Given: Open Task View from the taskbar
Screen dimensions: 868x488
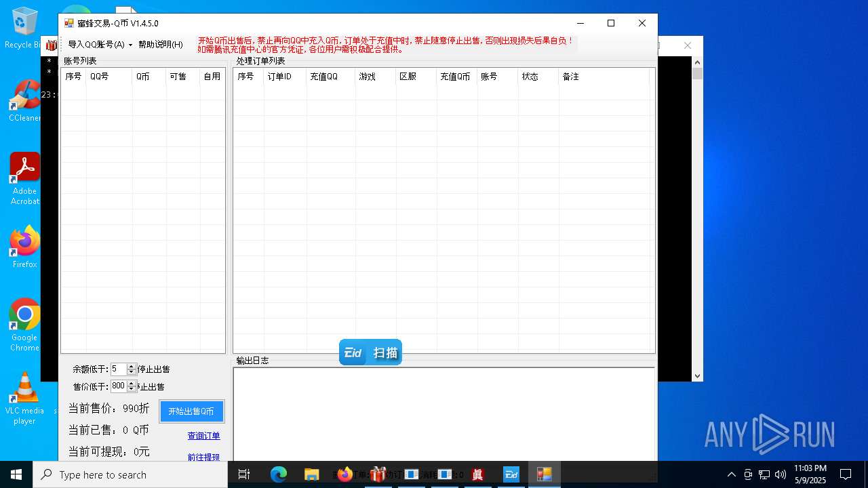Looking at the screenshot, I should click(x=245, y=474).
